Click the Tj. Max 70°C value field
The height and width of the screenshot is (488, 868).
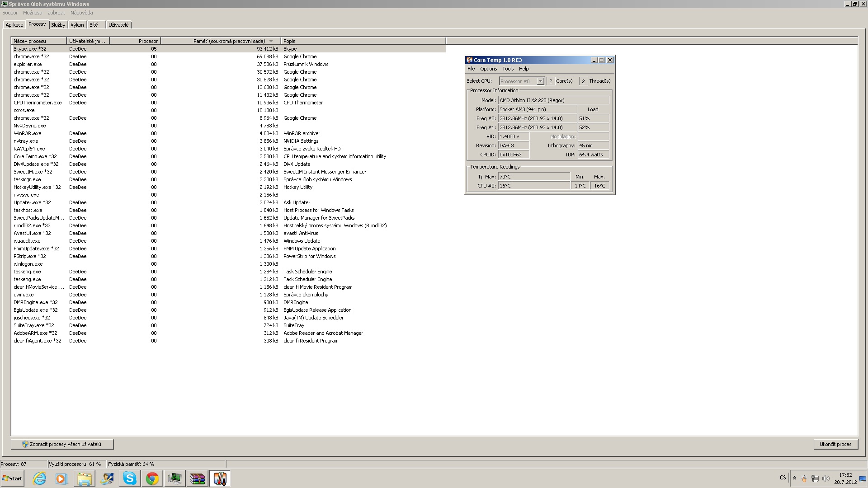tap(534, 177)
